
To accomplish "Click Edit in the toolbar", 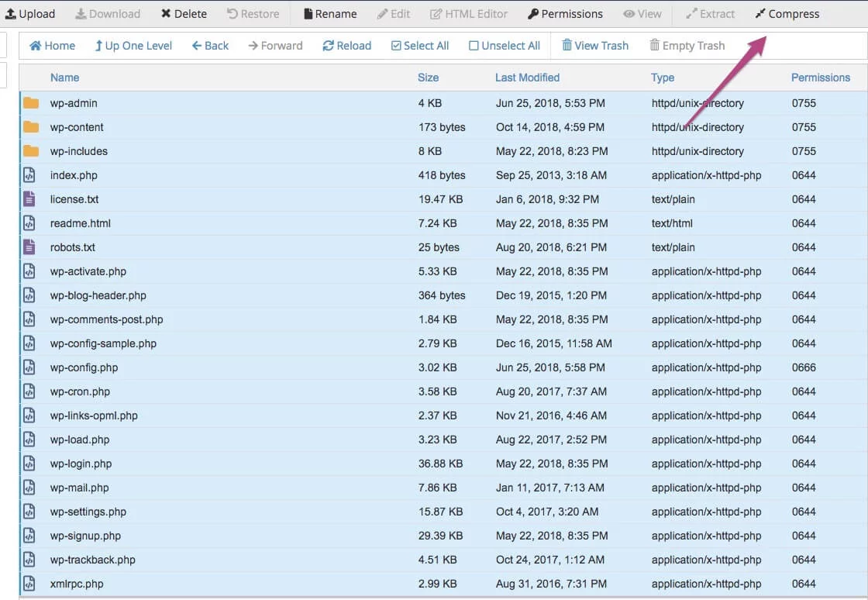I will 394,14.
